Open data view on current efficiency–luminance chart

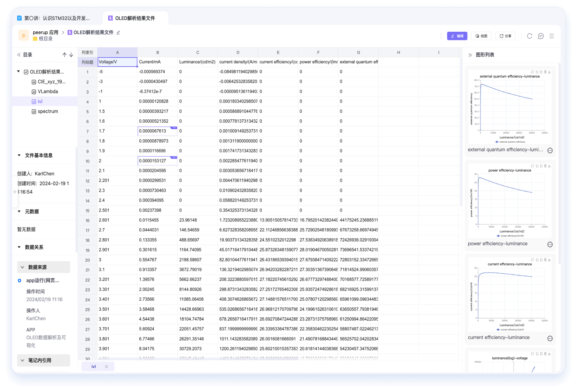pyautogui.click(x=545, y=260)
